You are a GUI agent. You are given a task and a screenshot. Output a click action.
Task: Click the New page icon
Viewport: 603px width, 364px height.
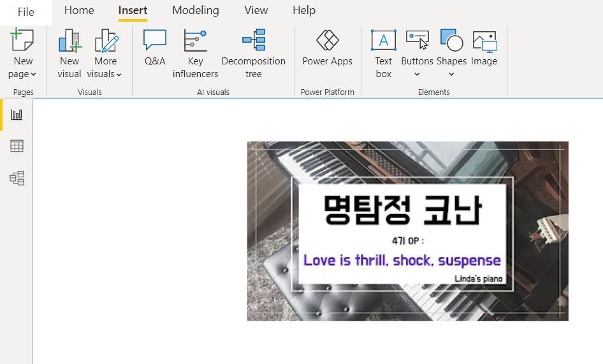point(22,40)
